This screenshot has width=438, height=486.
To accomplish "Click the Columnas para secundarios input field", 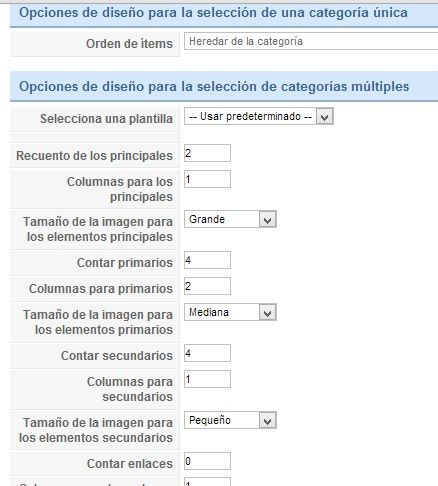I will tap(207, 379).
